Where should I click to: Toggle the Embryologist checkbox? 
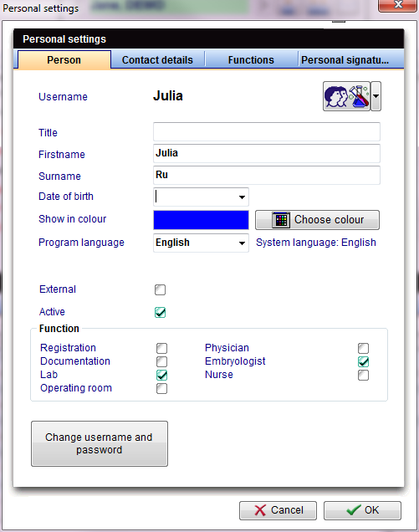pos(363,361)
